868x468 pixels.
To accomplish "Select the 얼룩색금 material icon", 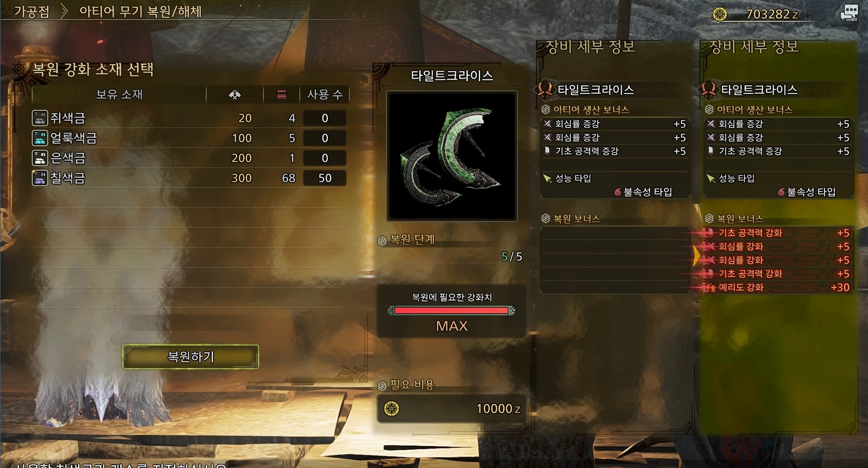I will pyautogui.click(x=40, y=138).
